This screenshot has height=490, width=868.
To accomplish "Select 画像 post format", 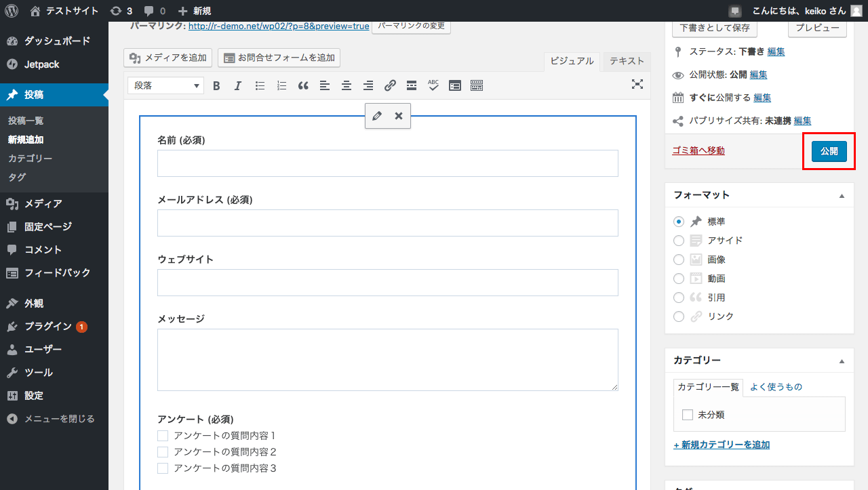I will point(679,260).
